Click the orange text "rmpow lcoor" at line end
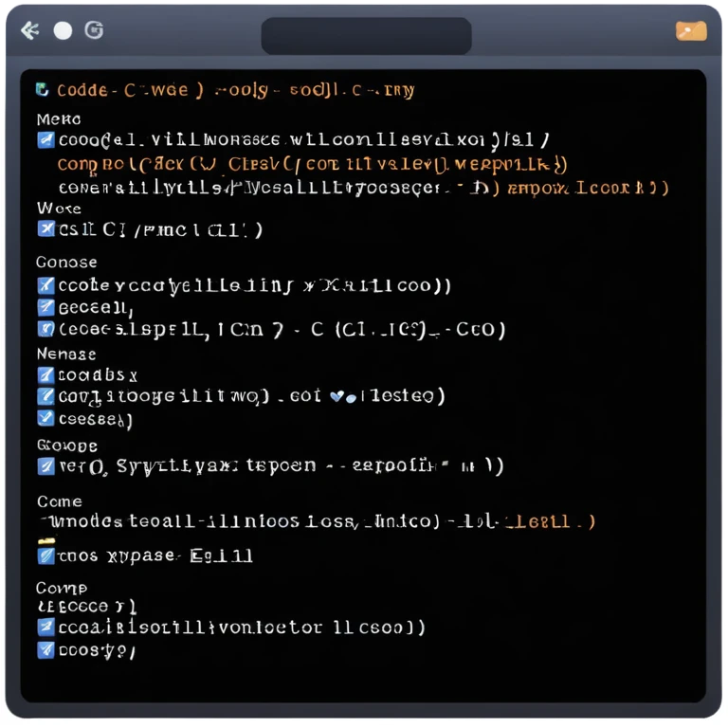728x728 pixels. pos(588,188)
